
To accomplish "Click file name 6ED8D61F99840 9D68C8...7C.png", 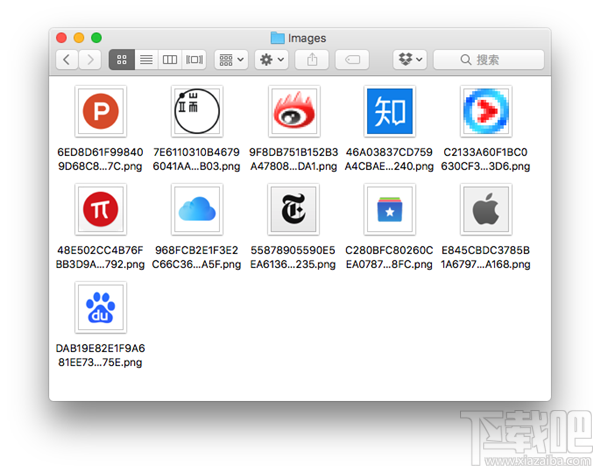I will tap(100, 159).
